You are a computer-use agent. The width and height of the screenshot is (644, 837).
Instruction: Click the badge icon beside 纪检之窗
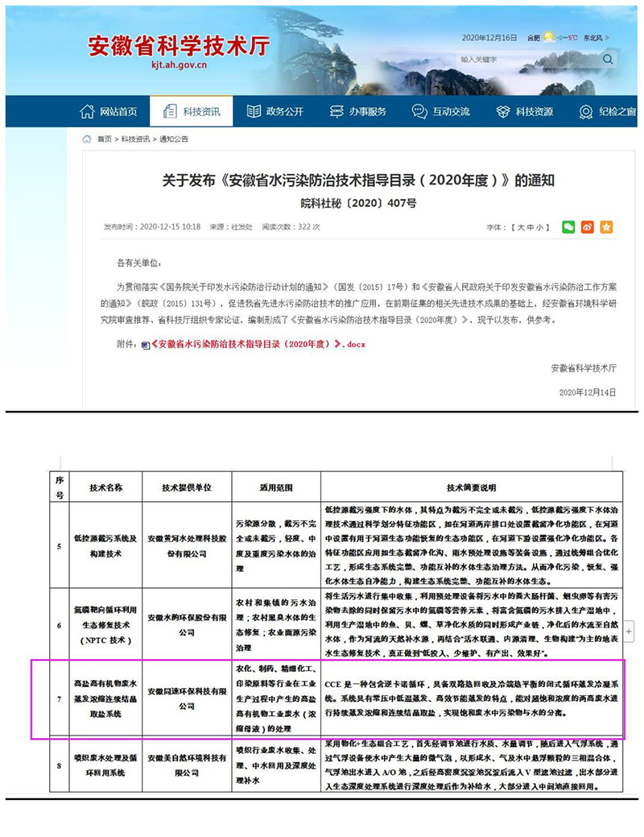tap(586, 111)
